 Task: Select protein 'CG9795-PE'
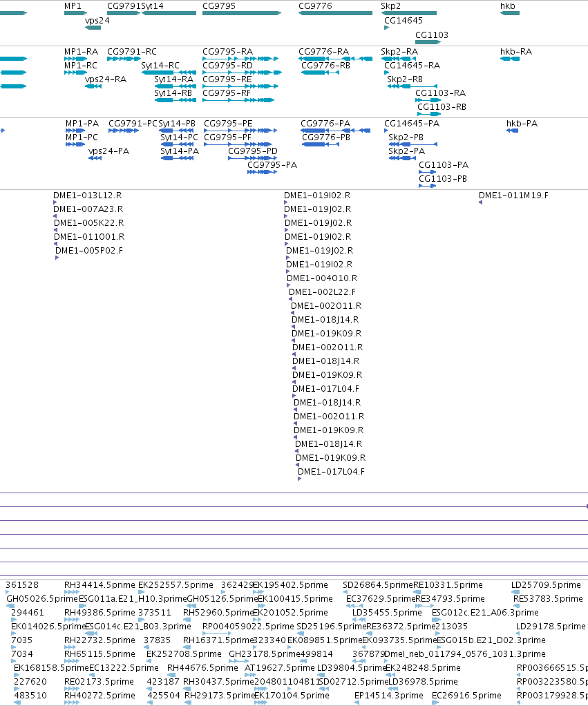pyautogui.click(x=228, y=124)
